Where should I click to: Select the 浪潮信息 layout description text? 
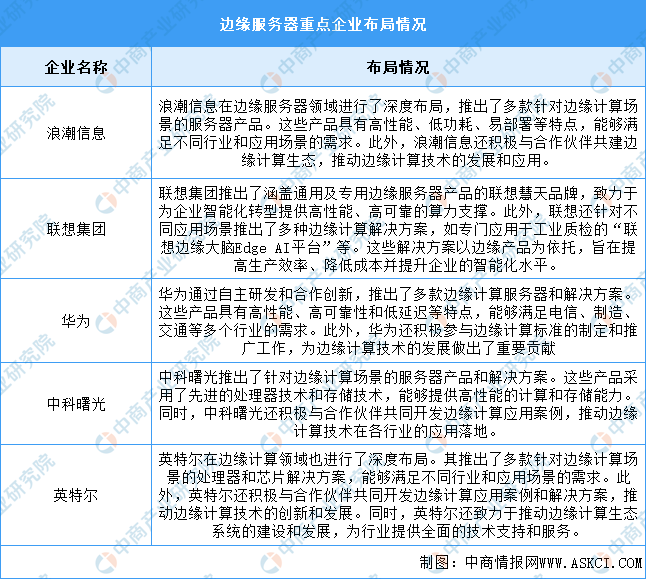tap(398, 133)
